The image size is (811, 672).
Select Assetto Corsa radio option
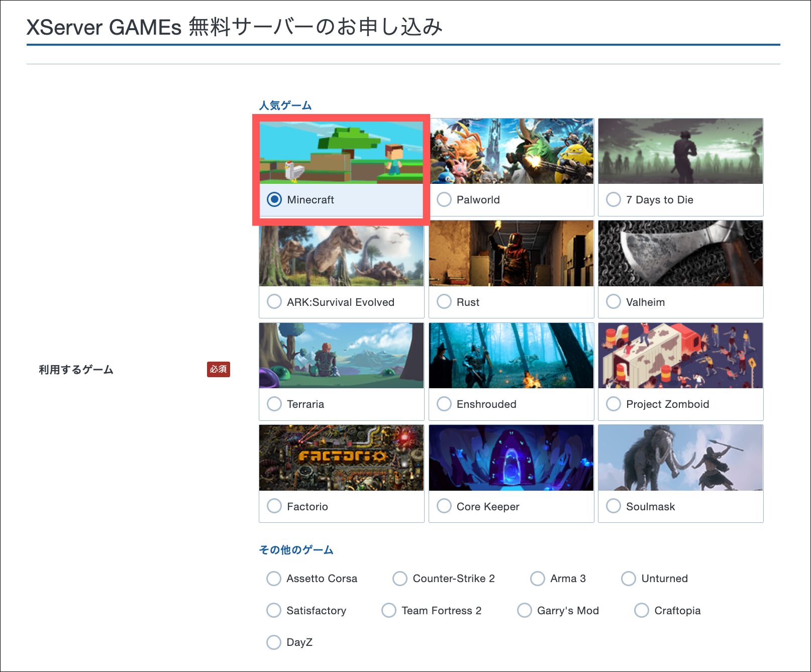click(x=274, y=579)
